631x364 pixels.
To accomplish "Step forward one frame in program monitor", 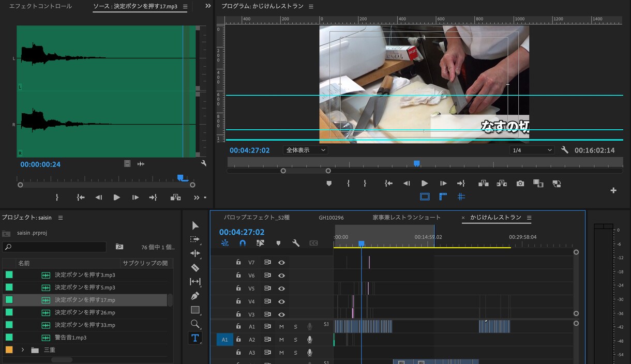I will [443, 184].
